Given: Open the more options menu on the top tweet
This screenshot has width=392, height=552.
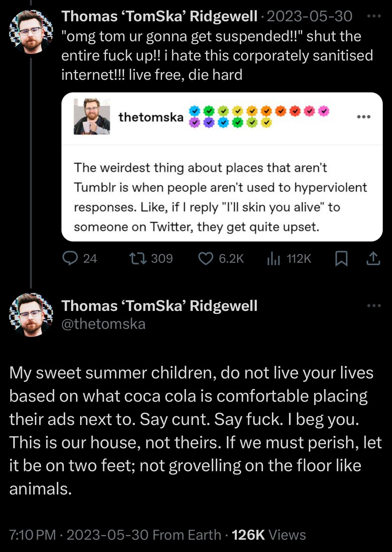Looking at the screenshot, I should [374, 16].
